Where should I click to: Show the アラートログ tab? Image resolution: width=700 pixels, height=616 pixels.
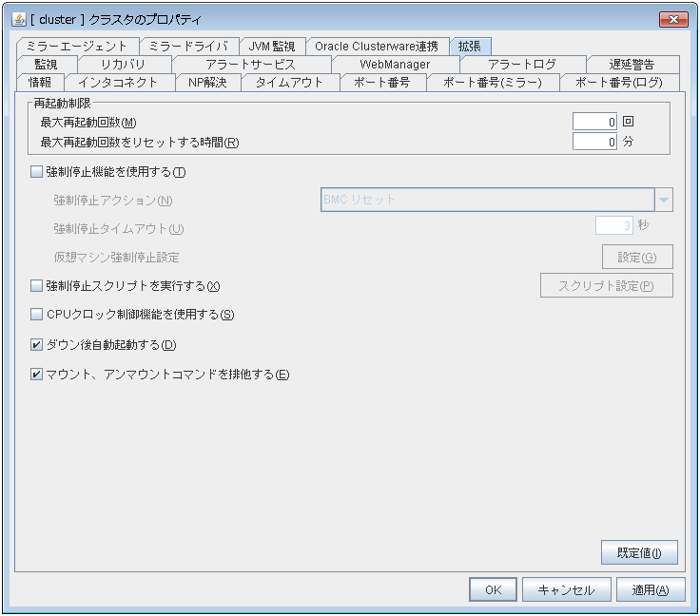pyautogui.click(x=521, y=64)
